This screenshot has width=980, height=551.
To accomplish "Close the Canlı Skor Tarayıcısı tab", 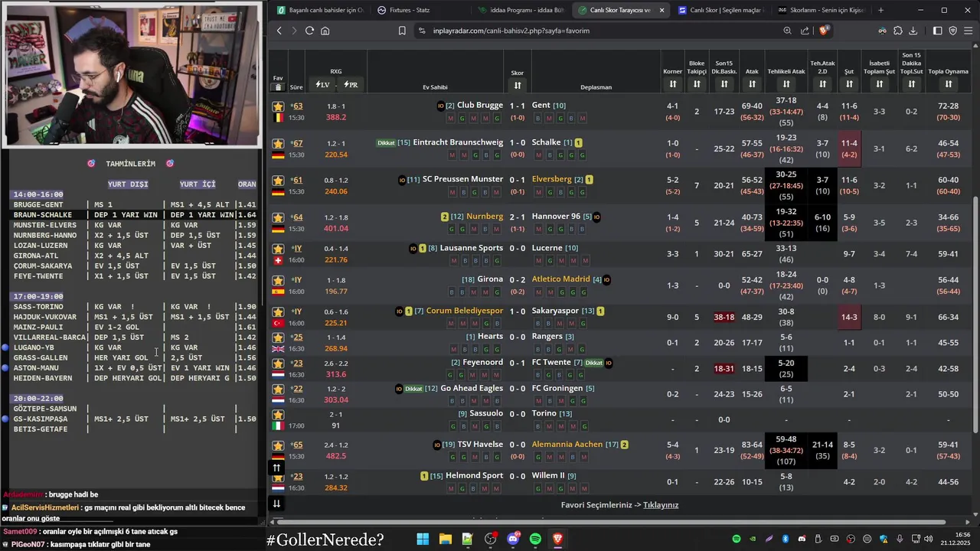I will coord(661,10).
